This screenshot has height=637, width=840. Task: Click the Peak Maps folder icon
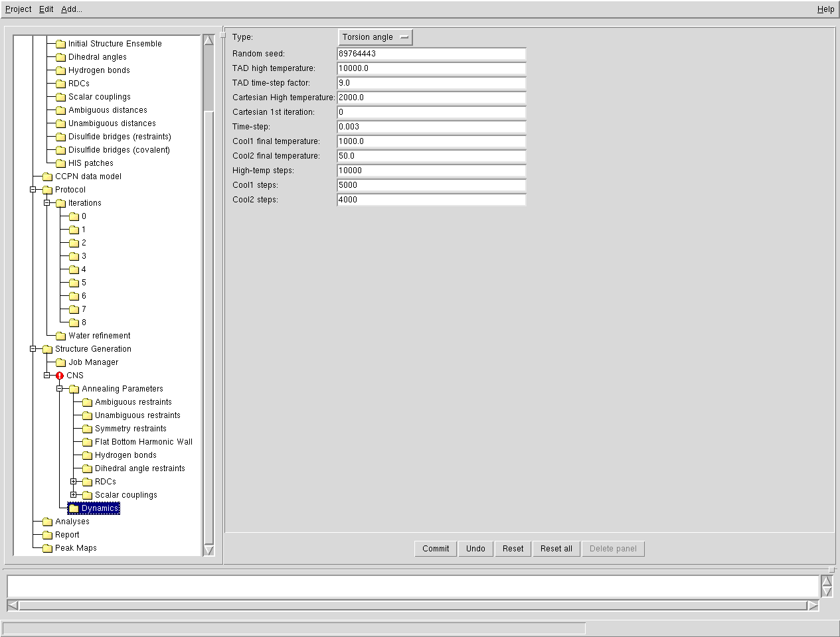tap(47, 548)
